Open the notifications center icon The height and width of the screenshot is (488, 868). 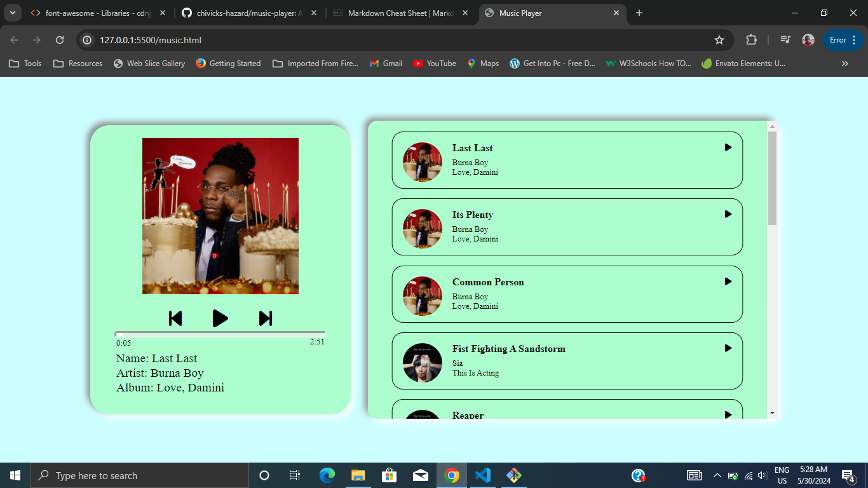coord(848,475)
